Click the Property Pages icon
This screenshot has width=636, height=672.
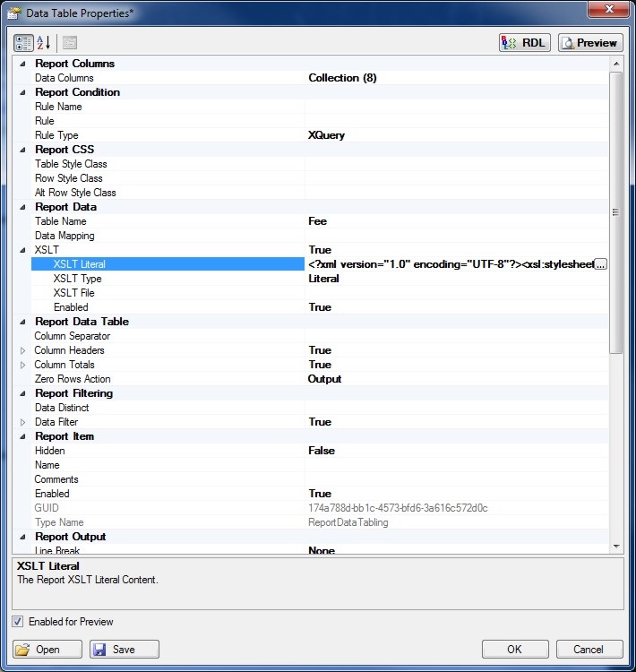70,43
